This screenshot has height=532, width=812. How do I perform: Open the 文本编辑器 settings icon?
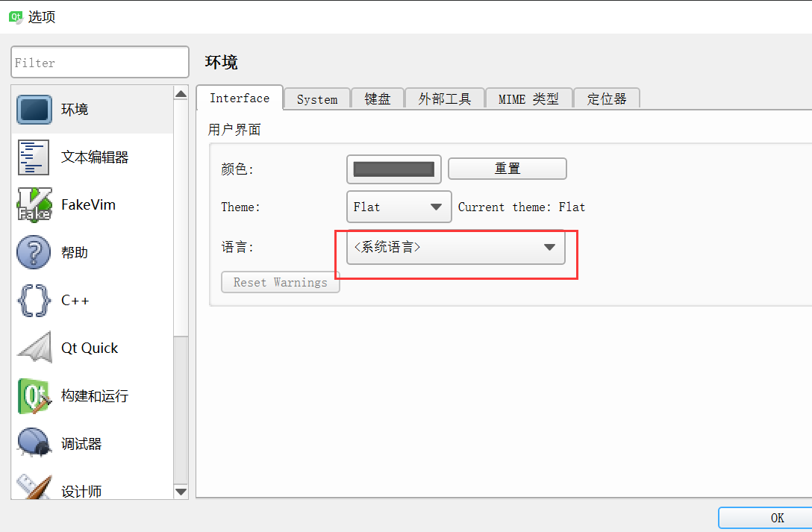(34, 157)
